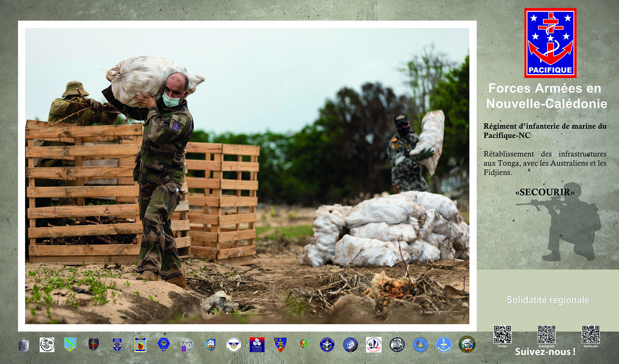Click the New Caledonia map shield badge

(70, 345)
